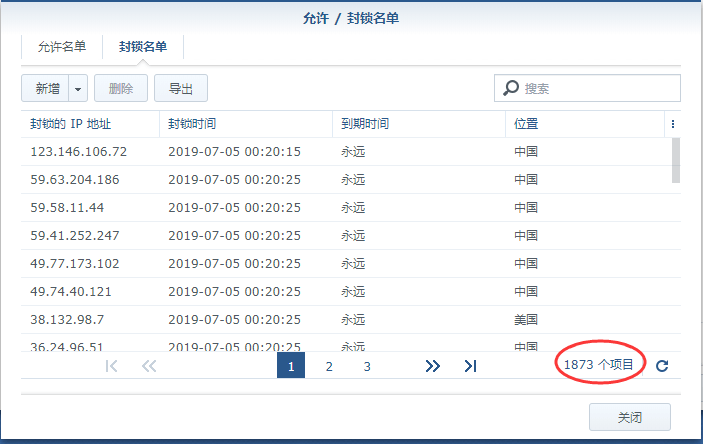Click the 新增 button

[x=46, y=88]
